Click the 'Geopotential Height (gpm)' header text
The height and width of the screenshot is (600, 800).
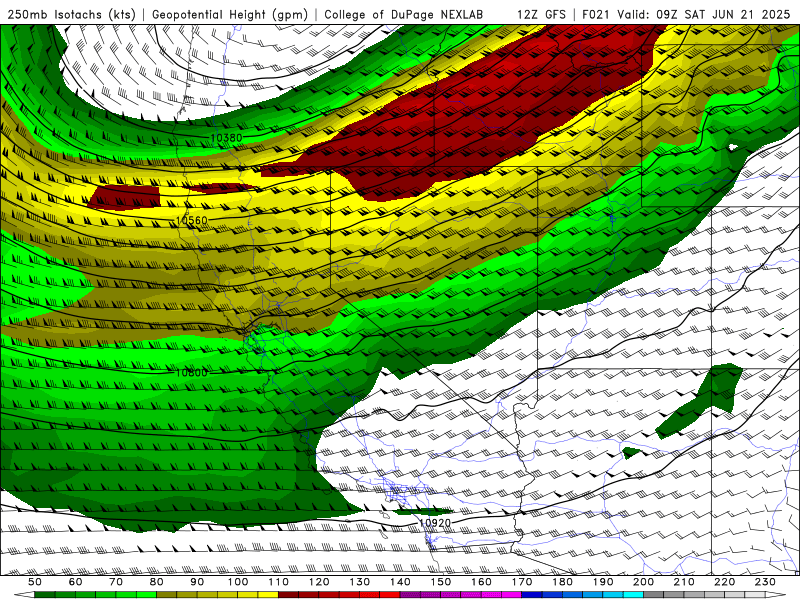tap(230, 14)
